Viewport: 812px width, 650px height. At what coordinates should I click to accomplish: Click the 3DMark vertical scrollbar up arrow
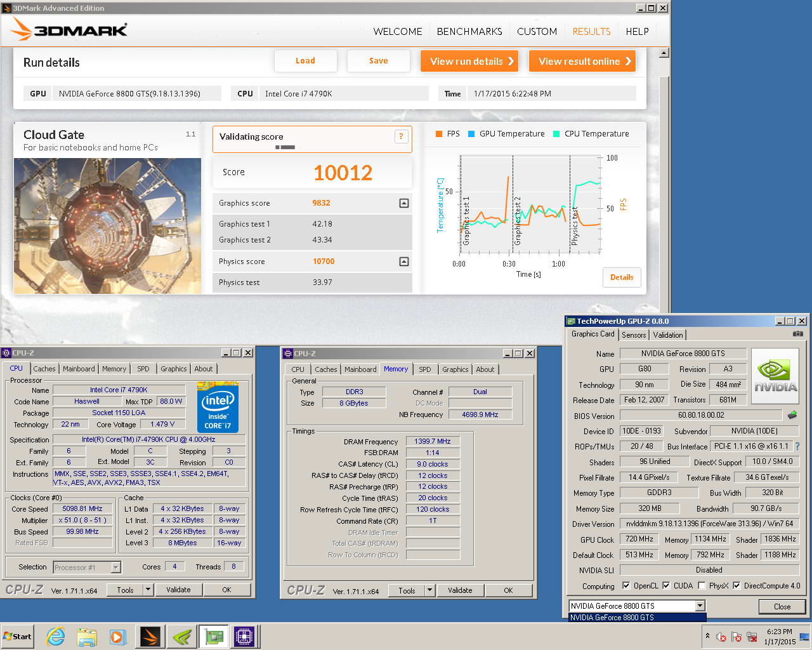click(x=664, y=53)
